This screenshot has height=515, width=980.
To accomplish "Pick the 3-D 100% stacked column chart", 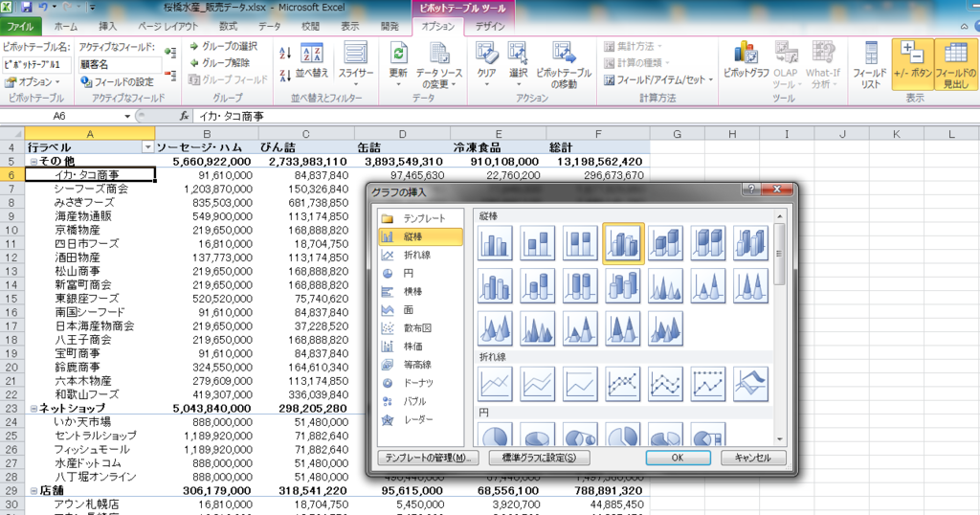I will pos(708,242).
